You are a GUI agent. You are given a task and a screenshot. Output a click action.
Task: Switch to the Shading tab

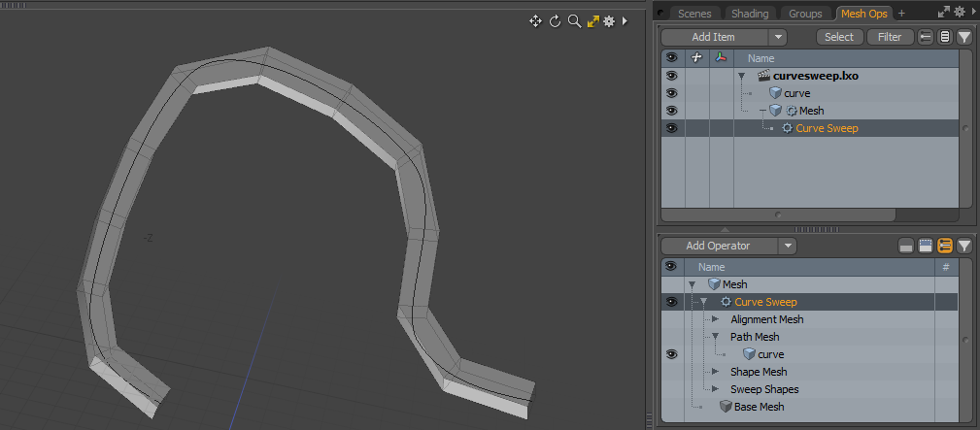750,14
